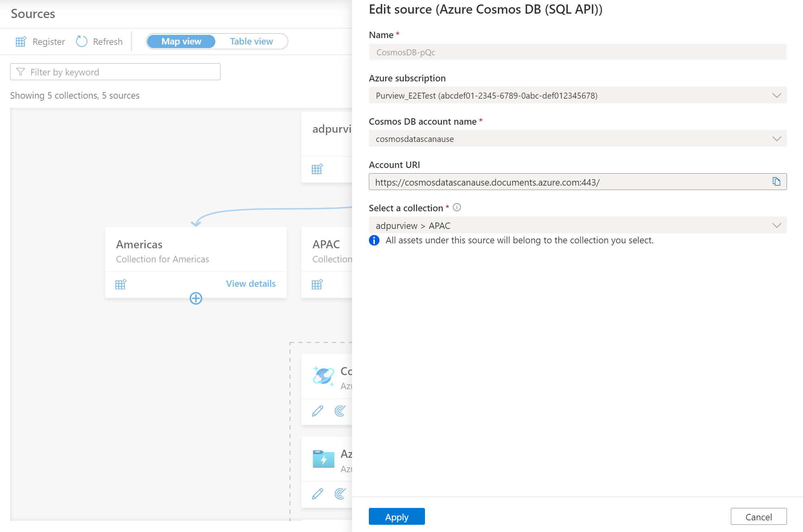This screenshot has width=803, height=532.
Task: Click Cancel to discard source edits
Action: [x=760, y=516]
